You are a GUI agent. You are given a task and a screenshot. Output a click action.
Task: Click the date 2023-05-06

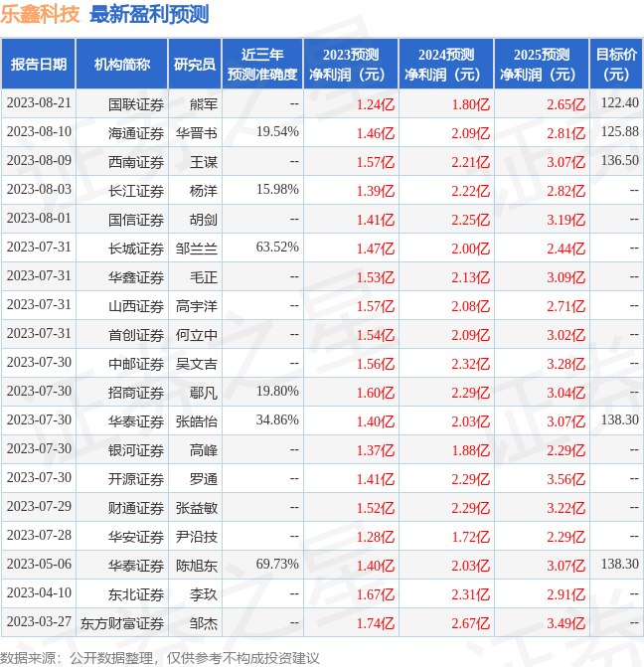pos(39,564)
